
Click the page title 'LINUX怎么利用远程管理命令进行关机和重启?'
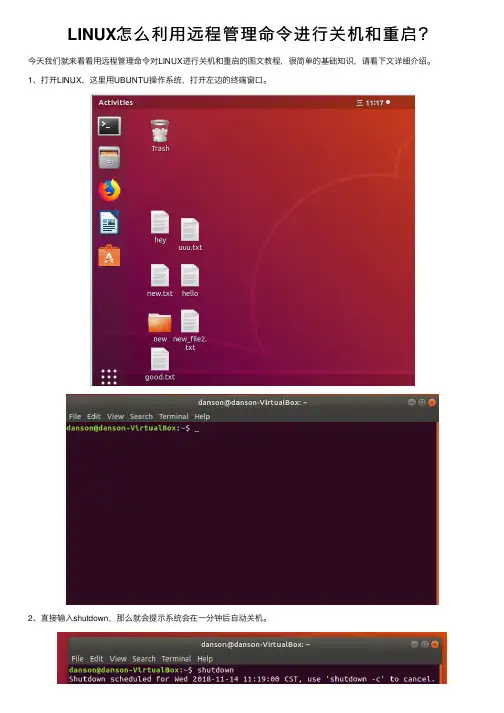pyautogui.click(x=248, y=35)
